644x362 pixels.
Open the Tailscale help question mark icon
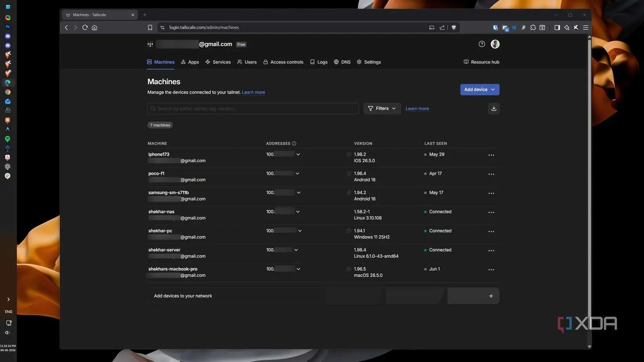pyautogui.click(x=482, y=44)
